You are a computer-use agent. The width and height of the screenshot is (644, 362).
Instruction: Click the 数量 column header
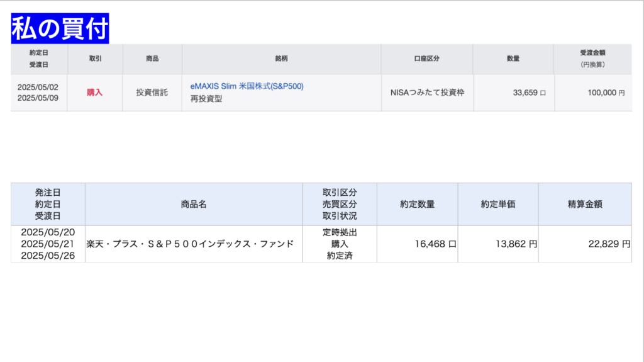513,59
